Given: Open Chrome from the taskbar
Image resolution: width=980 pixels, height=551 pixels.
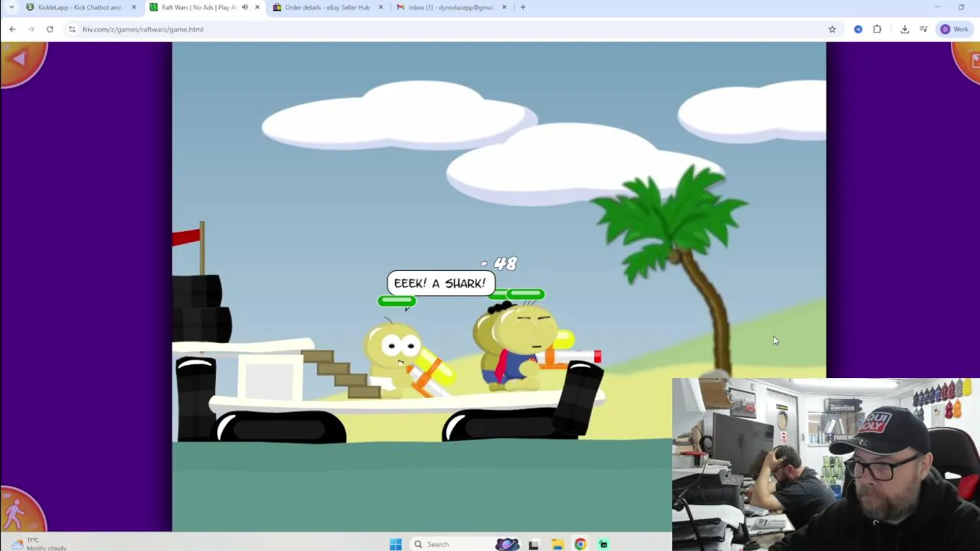Looking at the screenshot, I should [580, 544].
